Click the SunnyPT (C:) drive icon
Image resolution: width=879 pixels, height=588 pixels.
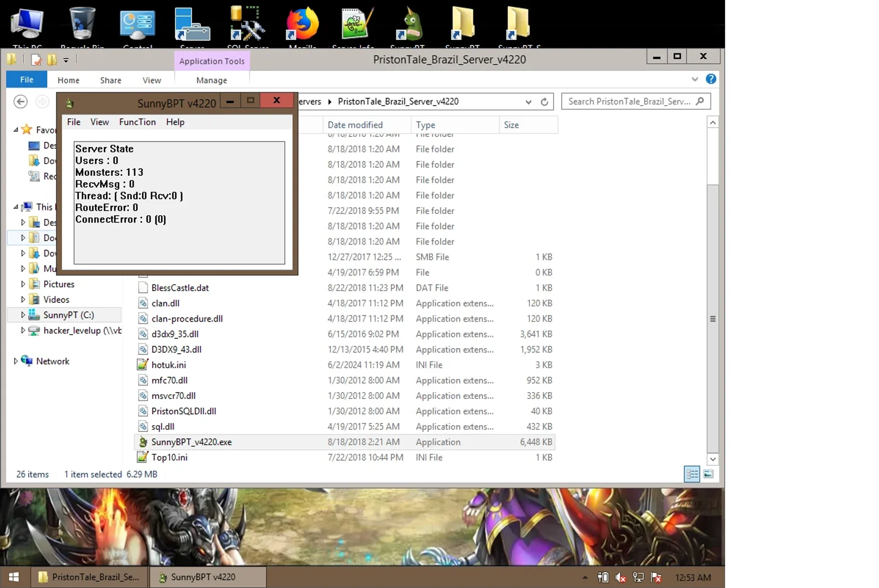(x=34, y=315)
